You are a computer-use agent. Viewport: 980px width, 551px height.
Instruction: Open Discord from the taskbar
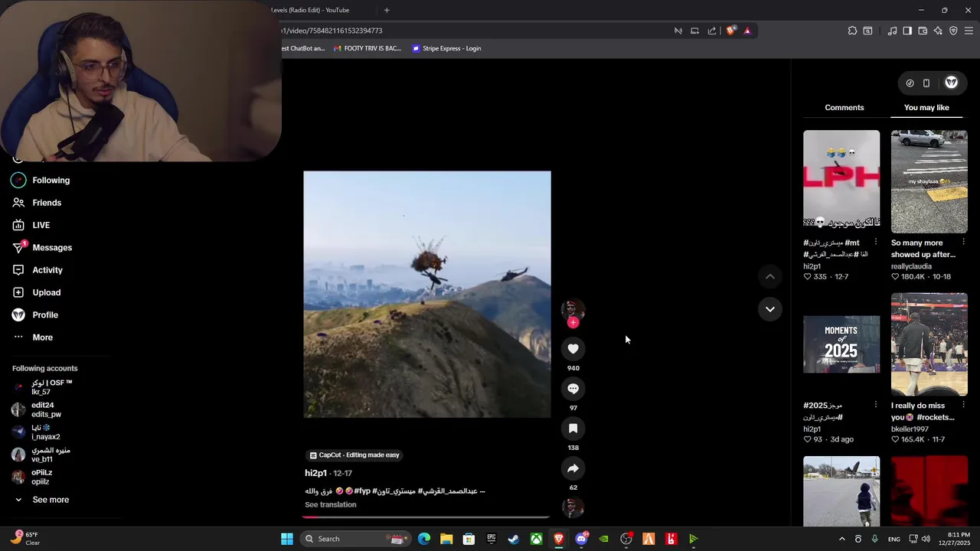(581, 539)
